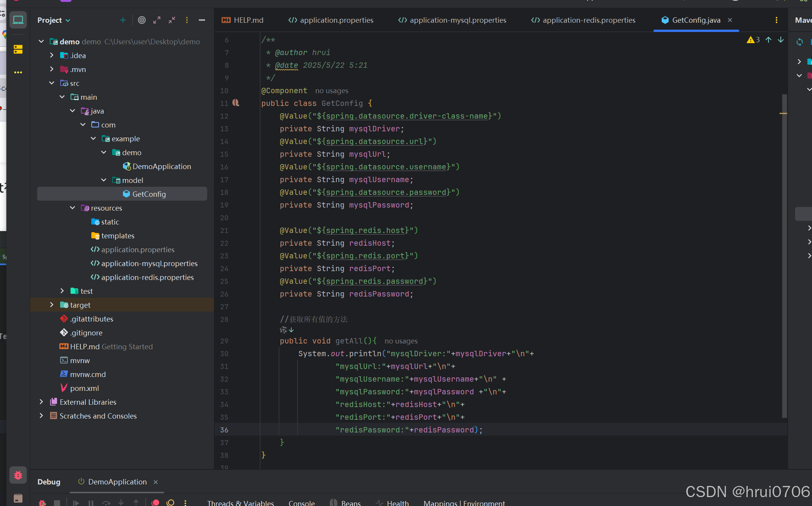812x506 pixels.
Task: Expand the .idea folder
Action: click(52, 55)
